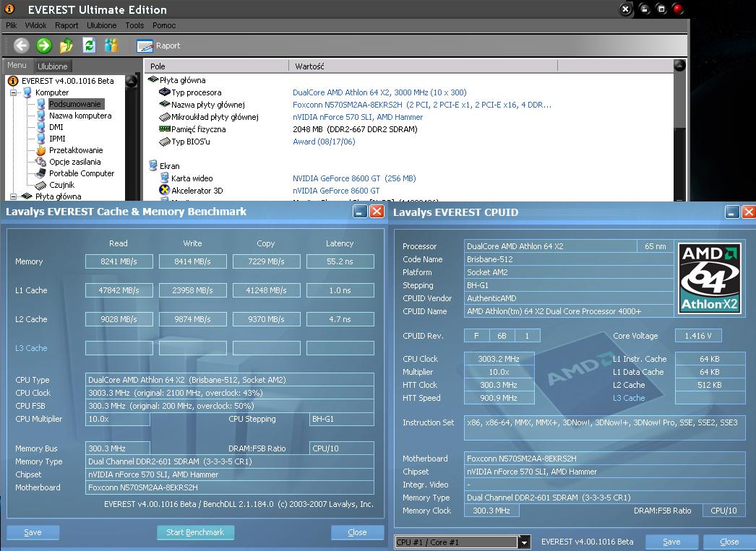Screen dimensions: 756x551
Task: Collapse the Komputer tree node
Action: coord(13,92)
